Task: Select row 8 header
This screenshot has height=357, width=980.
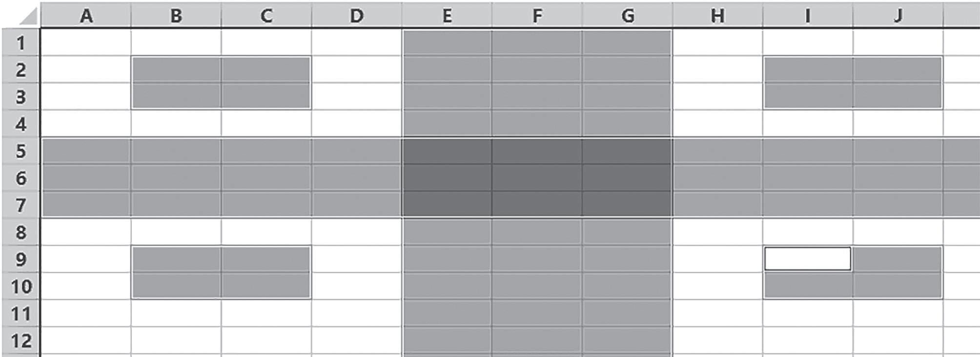Action: (20, 232)
